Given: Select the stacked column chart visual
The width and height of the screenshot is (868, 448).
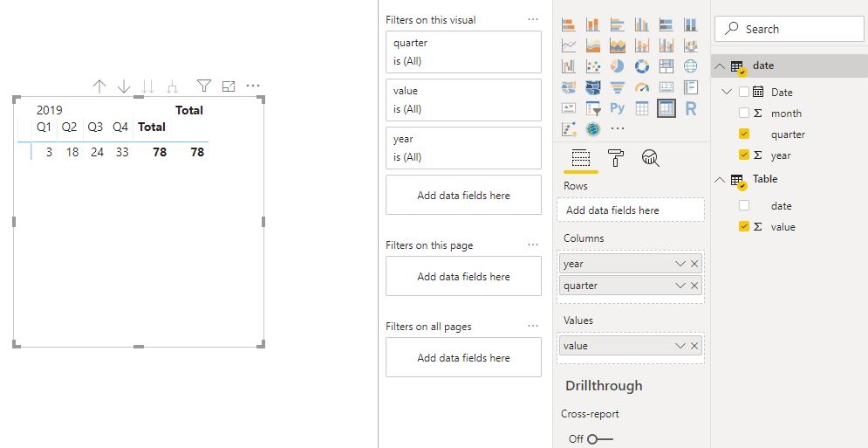Looking at the screenshot, I should pos(593,24).
